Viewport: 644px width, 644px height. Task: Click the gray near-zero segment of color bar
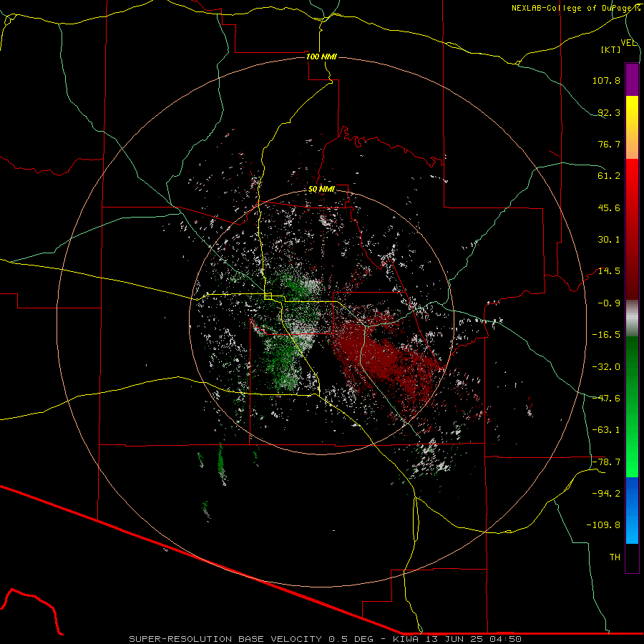coord(632,318)
